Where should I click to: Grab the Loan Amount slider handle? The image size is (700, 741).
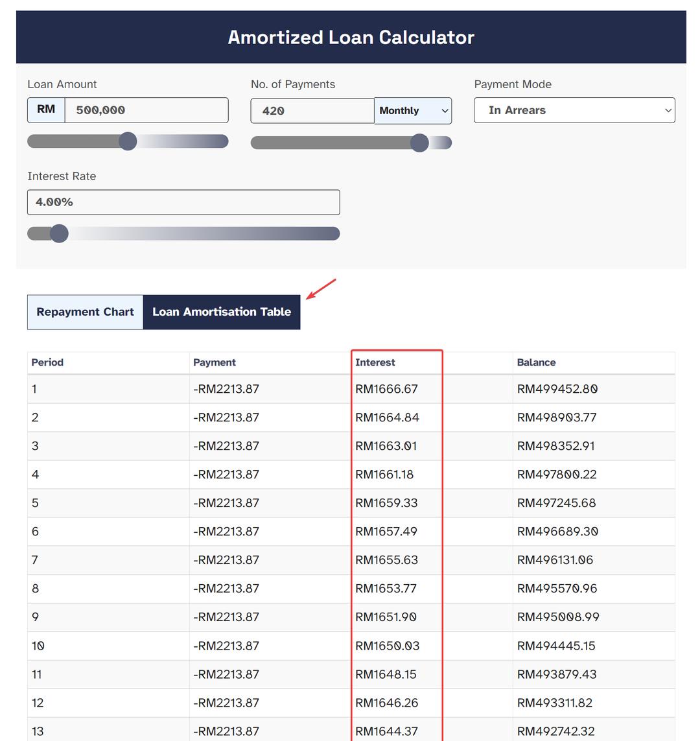pos(128,141)
